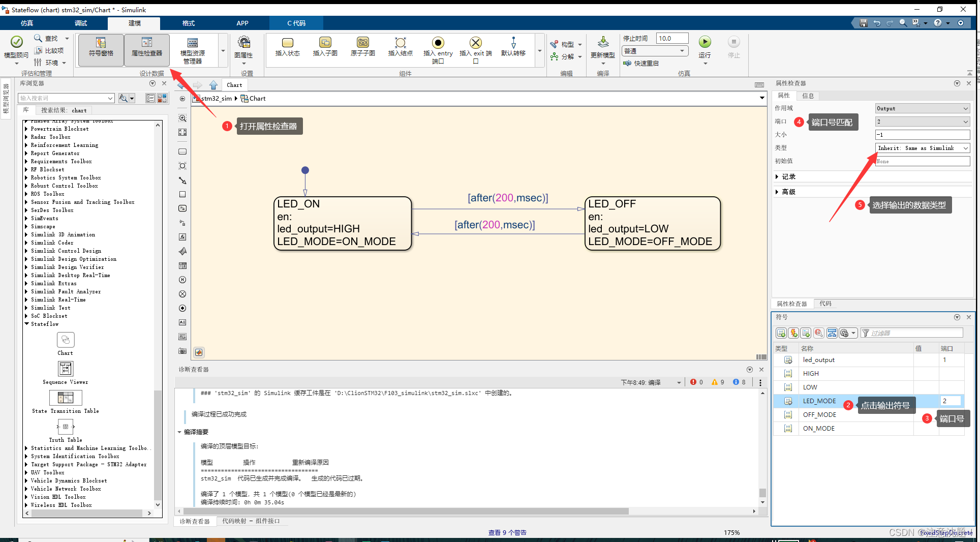Insert an exit port (插入 exit 端口)
Image resolution: width=980 pixels, height=542 pixels.
click(x=476, y=50)
